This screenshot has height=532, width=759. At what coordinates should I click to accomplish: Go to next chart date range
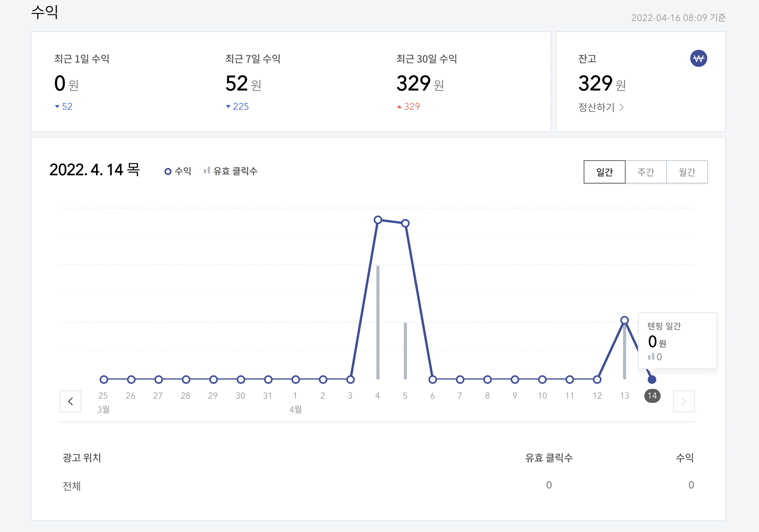[684, 401]
